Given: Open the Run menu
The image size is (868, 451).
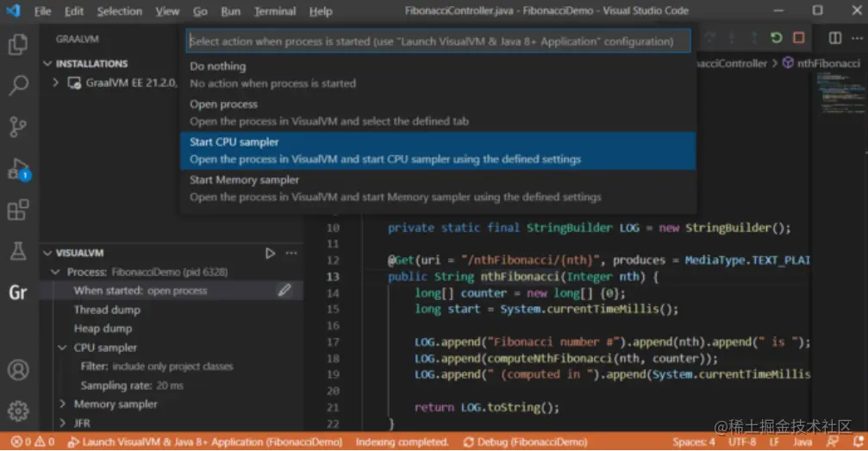Looking at the screenshot, I should click(x=230, y=11).
